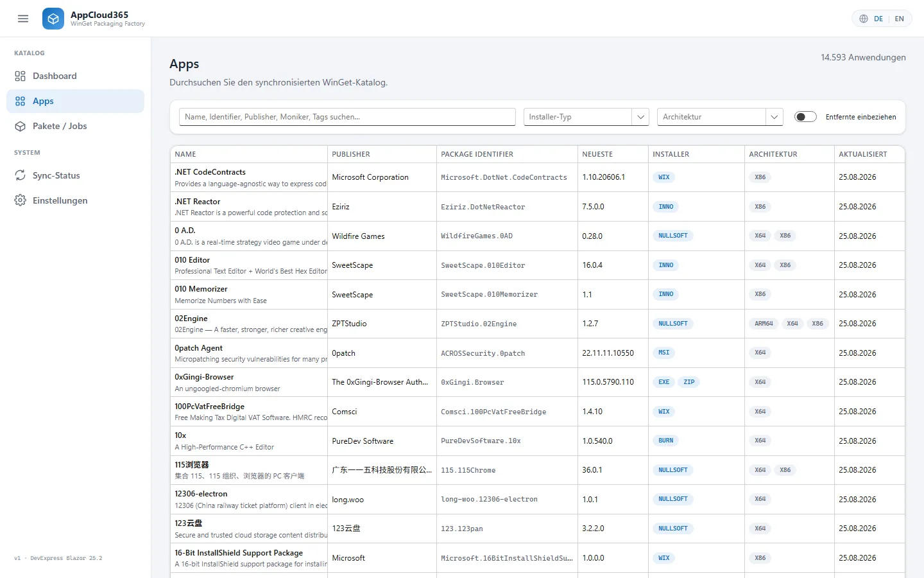Toggle Entfernte einbeziehen switch
This screenshot has height=578, width=924.
805,117
